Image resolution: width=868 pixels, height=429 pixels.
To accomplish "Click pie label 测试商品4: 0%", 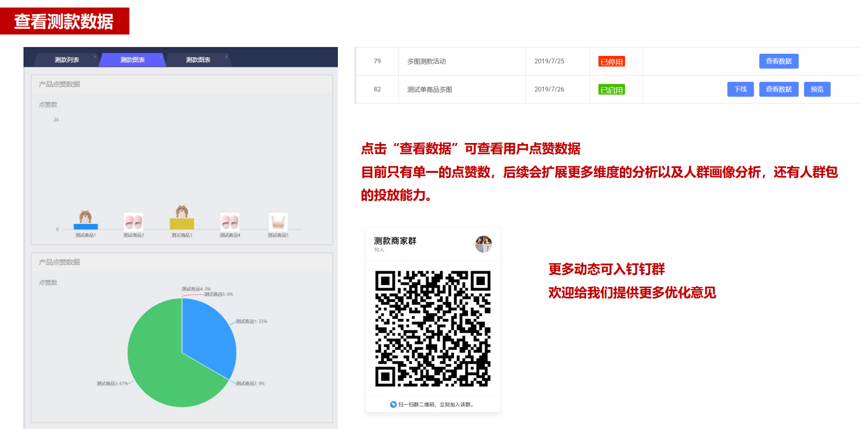I will 196,289.
